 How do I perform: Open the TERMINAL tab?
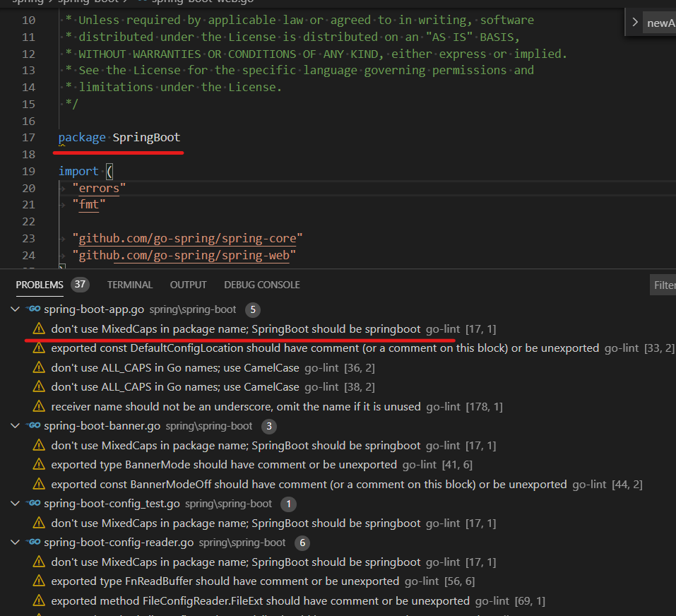(130, 285)
